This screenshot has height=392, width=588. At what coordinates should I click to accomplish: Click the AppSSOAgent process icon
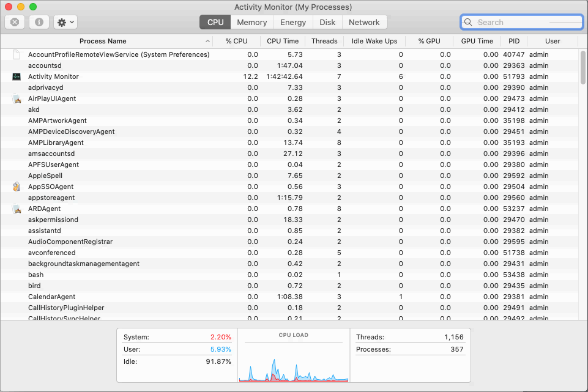[17, 187]
